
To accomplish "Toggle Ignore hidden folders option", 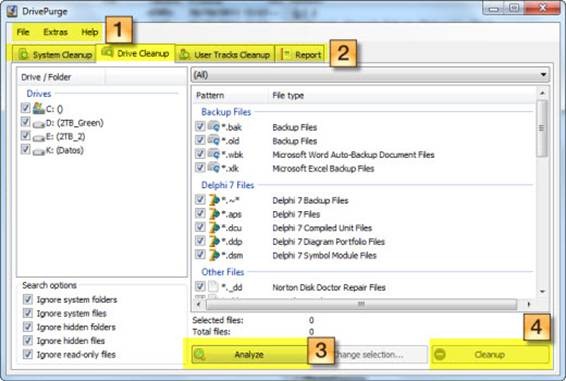I will point(28,327).
